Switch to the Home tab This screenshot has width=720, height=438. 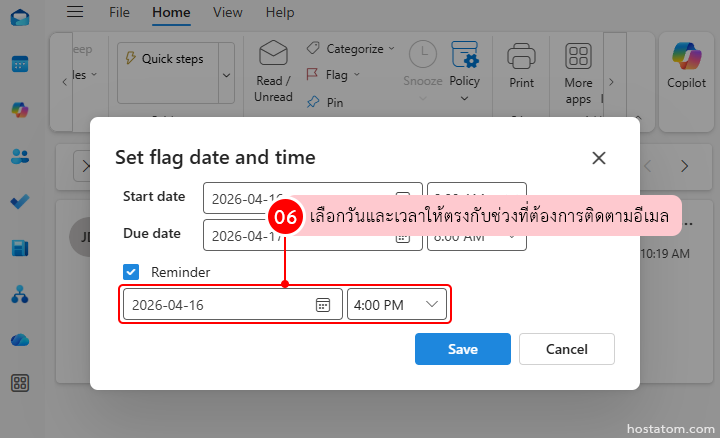point(171,12)
